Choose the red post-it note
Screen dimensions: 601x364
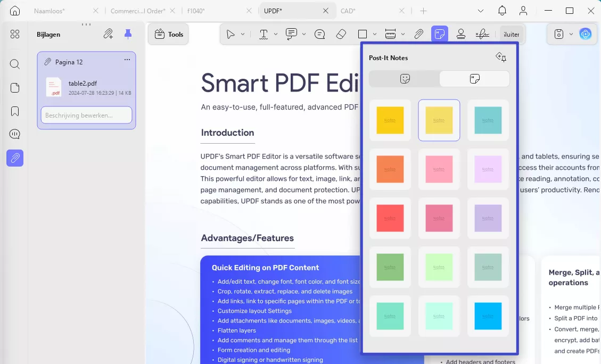(x=390, y=218)
